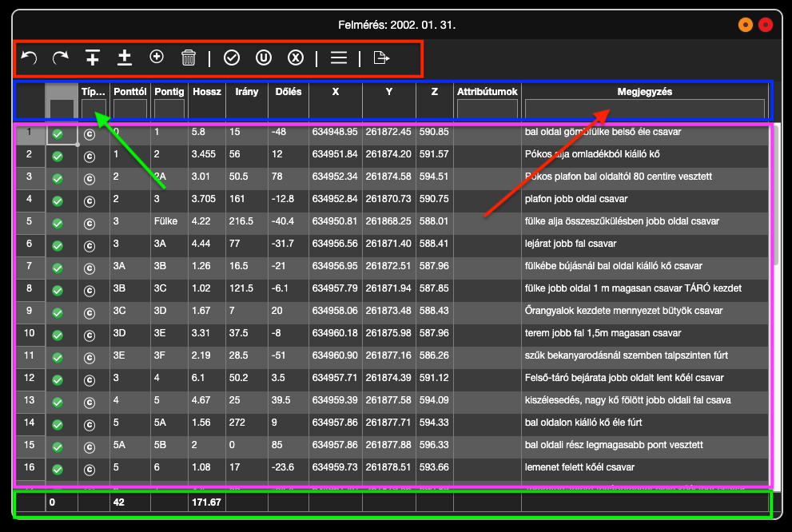The image size is (792, 532).
Task: Click the Megjegyzés filter input field
Action: tap(645, 108)
